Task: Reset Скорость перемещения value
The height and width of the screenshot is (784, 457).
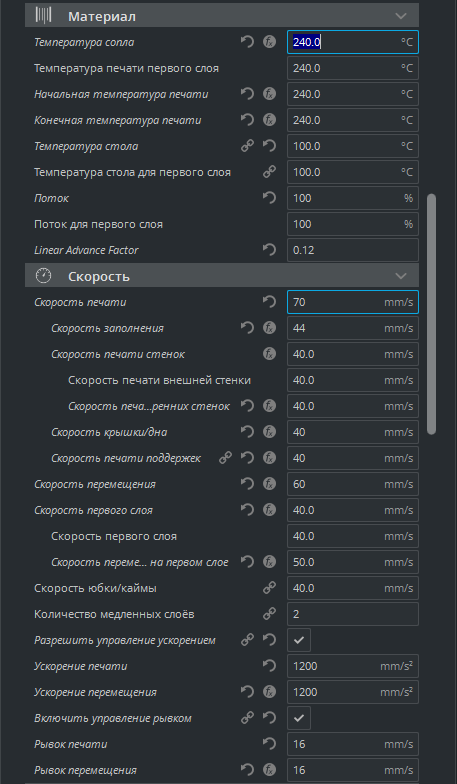Action: tap(248, 484)
